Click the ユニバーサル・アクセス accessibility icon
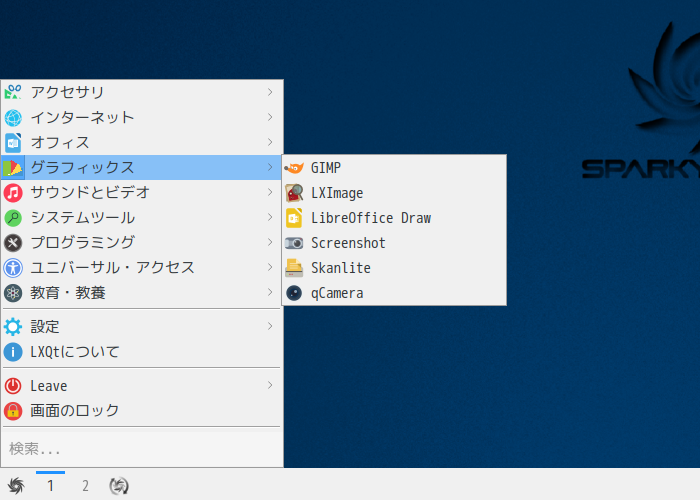The image size is (700, 500). coord(13,267)
